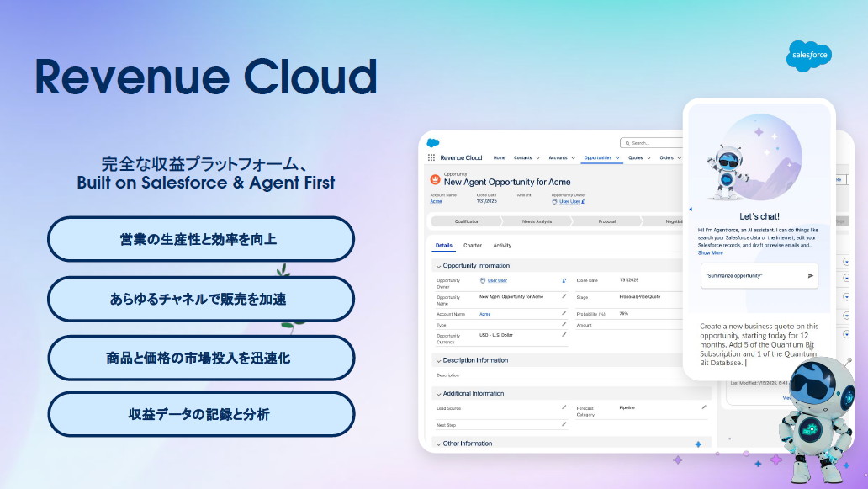Click the blue arrow on the chat panel's left edge

click(x=691, y=210)
